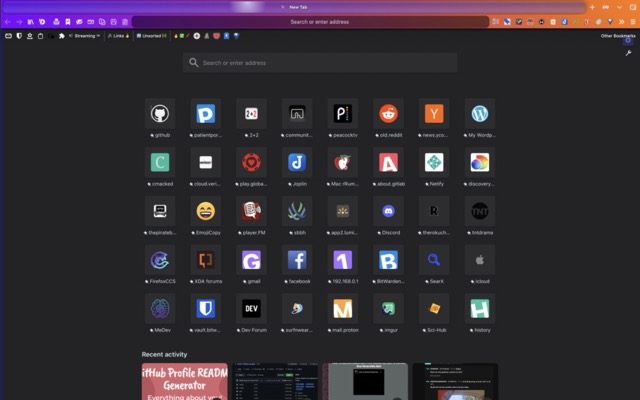Open the XDA forums shortcut tile

coord(205,260)
